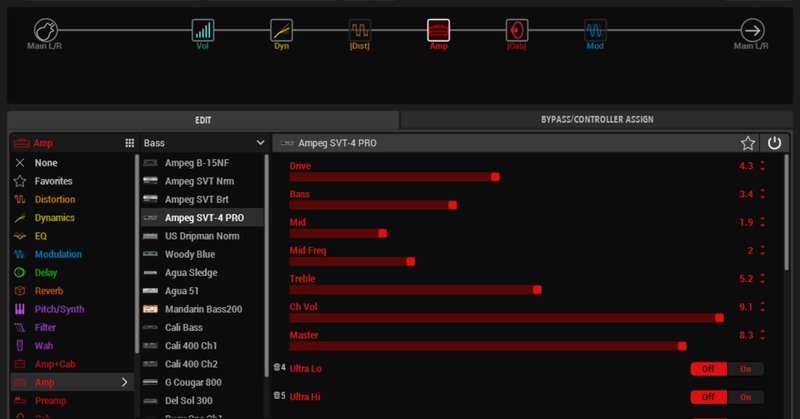Switch to Bypass/Controller Assign tab
This screenshot has height=419, width=800.
tap(597, 119)
